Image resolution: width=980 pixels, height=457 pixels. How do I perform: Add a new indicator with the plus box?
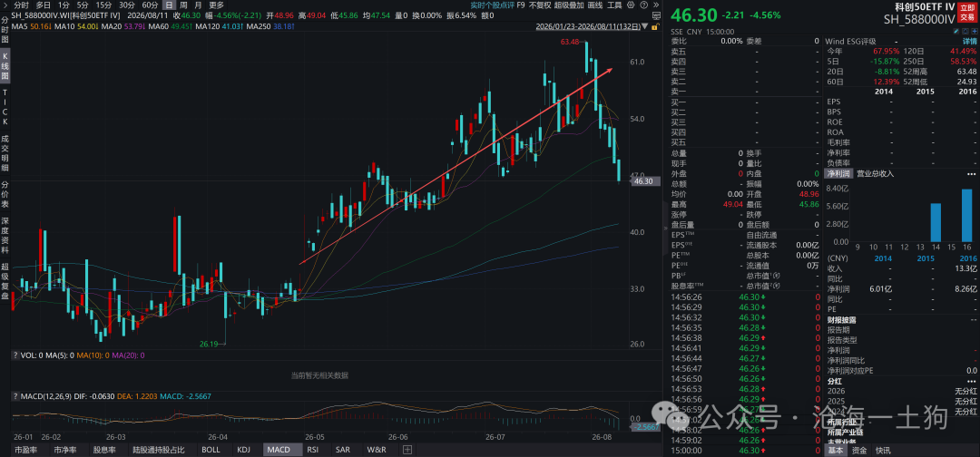407,449
